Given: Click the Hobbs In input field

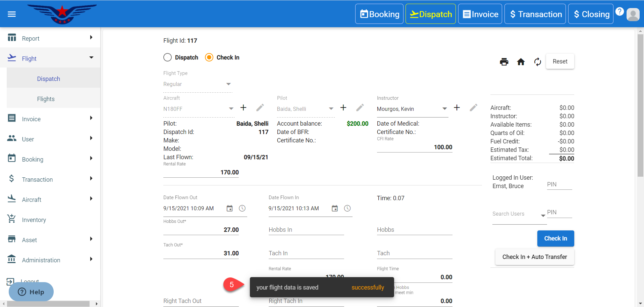Looking at the screenshot, I should [x=306, y=230].
